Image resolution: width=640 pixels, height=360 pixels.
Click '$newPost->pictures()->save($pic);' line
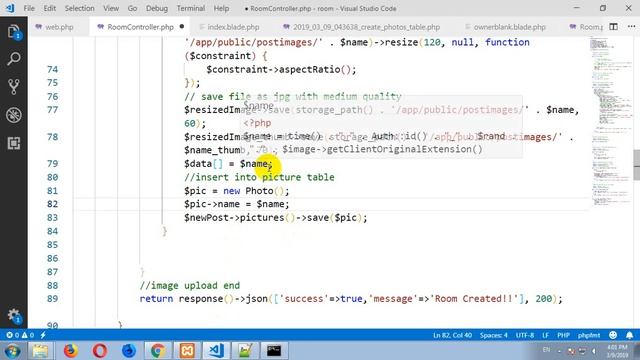coord(276,218)
